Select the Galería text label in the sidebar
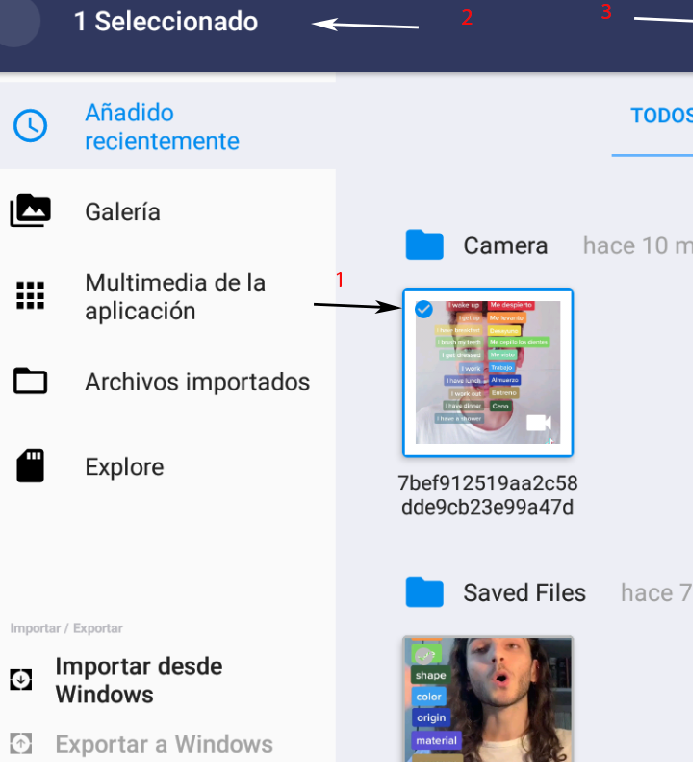Viewport: 693px width, 774px height. (x=123, y=212)
